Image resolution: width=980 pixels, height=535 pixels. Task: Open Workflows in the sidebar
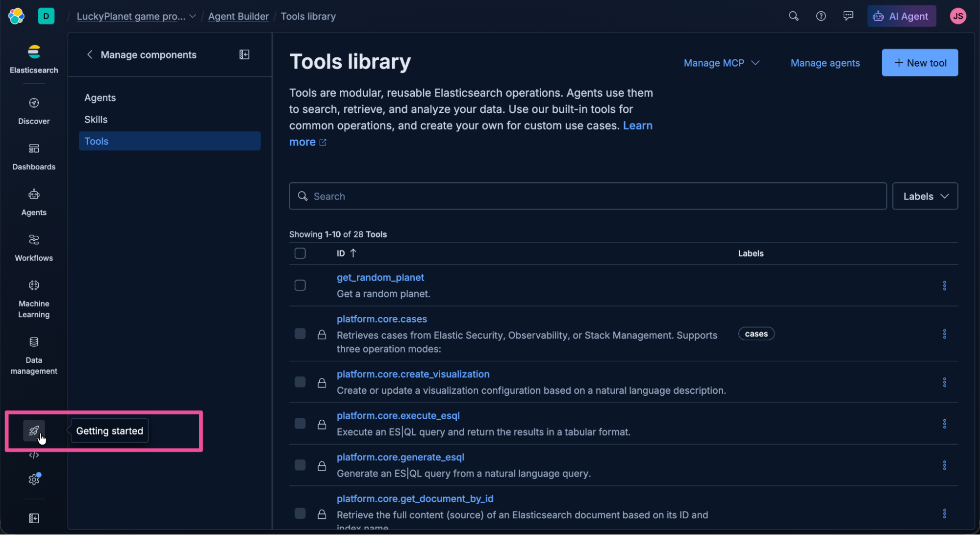34,248
